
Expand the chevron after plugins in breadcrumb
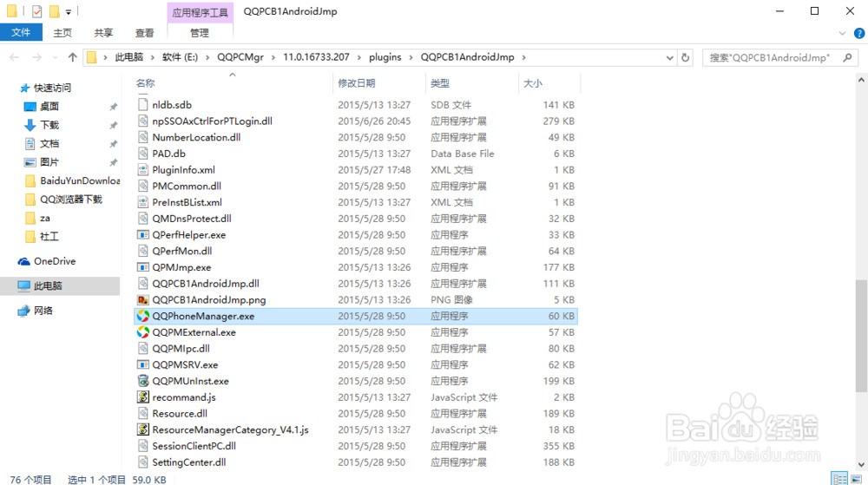[x=411, y=57]
